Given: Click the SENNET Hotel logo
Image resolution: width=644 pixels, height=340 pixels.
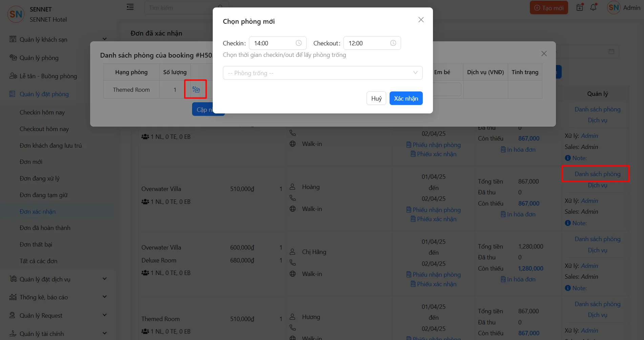Looking at the screenshot, I should coord(16,14).
